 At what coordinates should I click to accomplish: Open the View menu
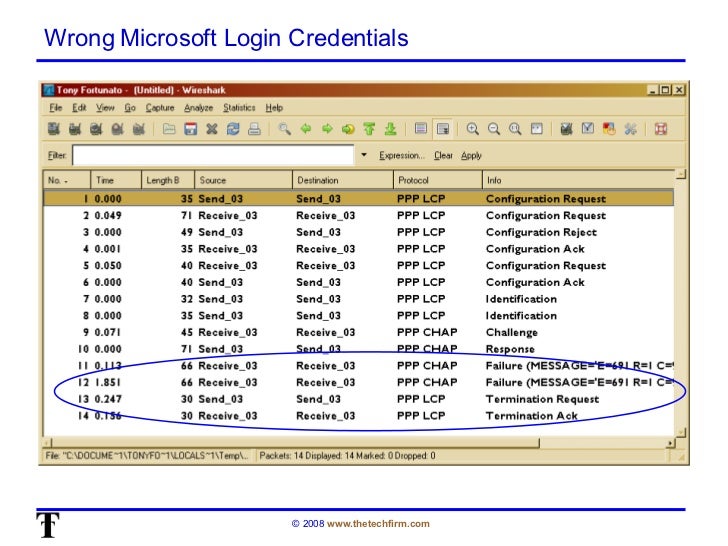(x=105, y=108)
